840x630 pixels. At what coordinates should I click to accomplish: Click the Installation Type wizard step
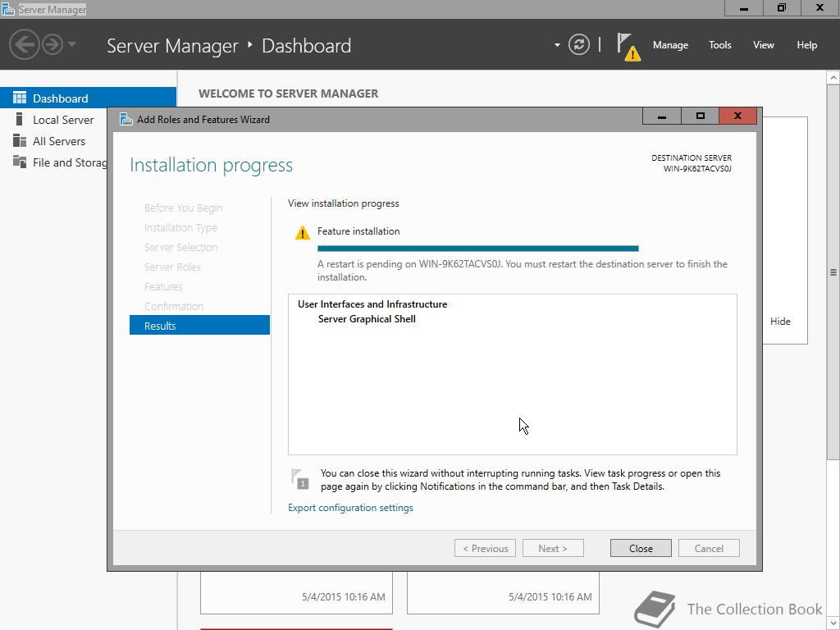(x=180, y=228)
